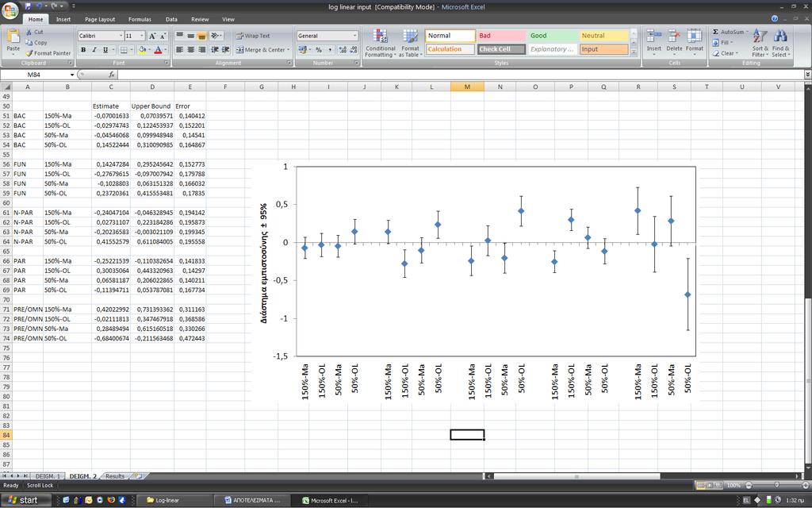Image resolution: width=812 pixels, height=508 pixels.
Task: Open the font size dropdown
Action: point(142,36)
